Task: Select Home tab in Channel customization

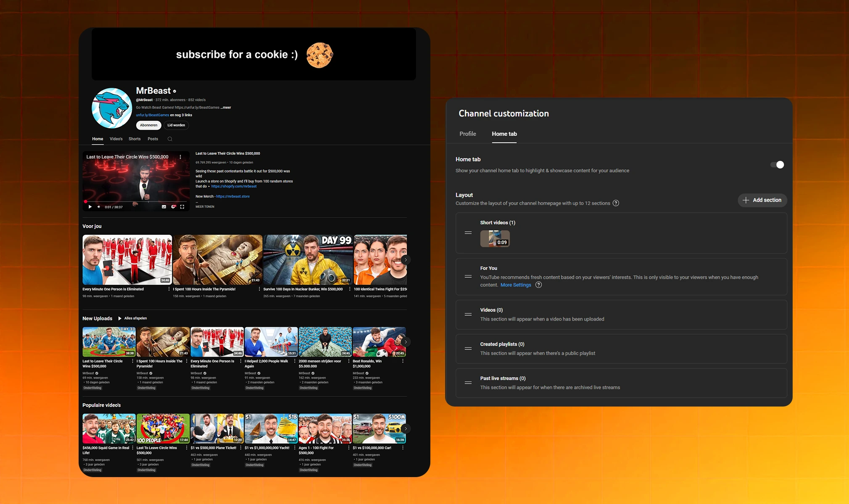Action: click(504, 134)
